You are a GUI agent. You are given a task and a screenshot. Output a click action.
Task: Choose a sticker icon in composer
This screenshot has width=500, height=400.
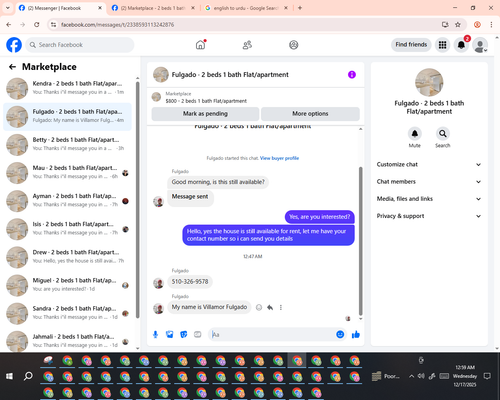[184, 334]
